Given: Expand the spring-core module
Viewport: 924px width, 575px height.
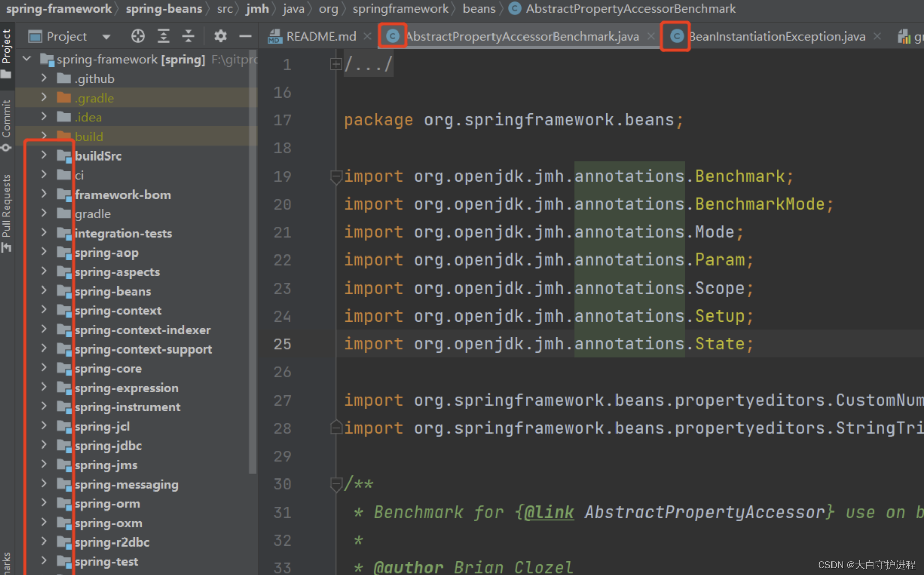Looking at the screenshot, I should click(44, 368).
